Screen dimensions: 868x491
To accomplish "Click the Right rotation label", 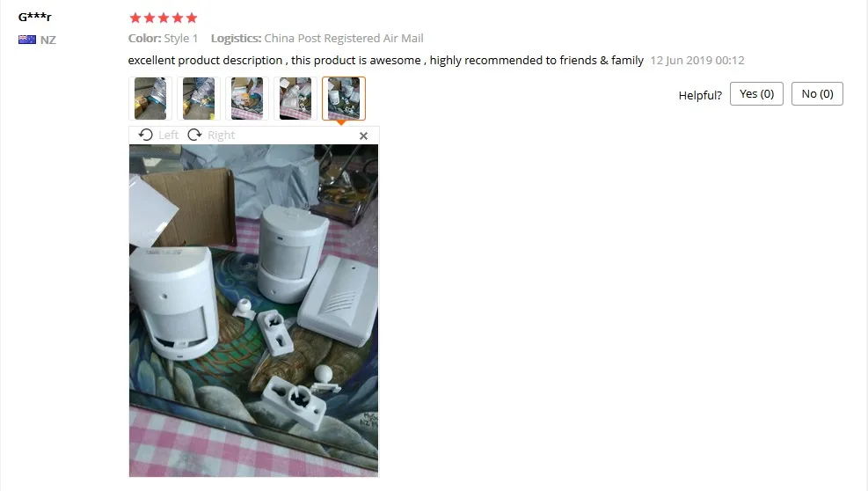I will pos(222,136).
